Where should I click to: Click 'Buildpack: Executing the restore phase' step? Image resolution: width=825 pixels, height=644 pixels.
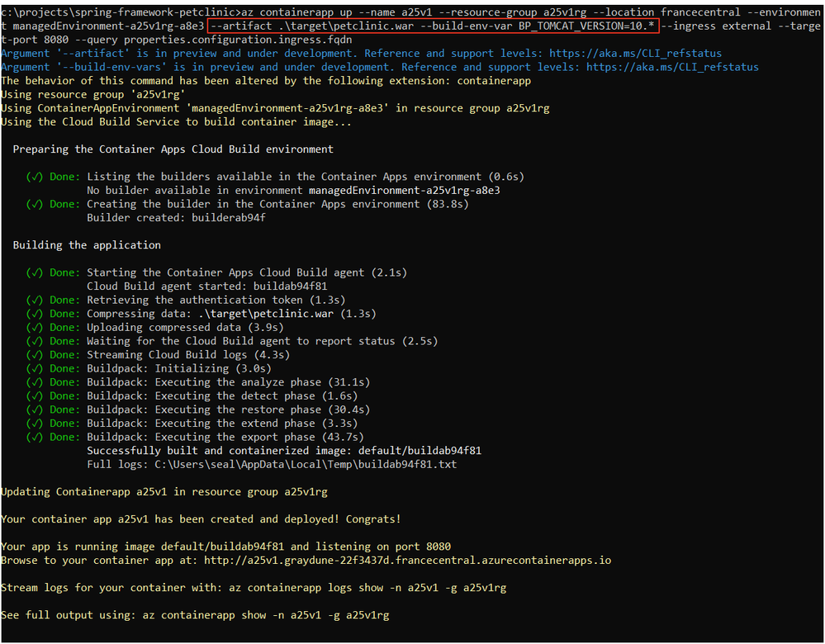tap(198, 409)
